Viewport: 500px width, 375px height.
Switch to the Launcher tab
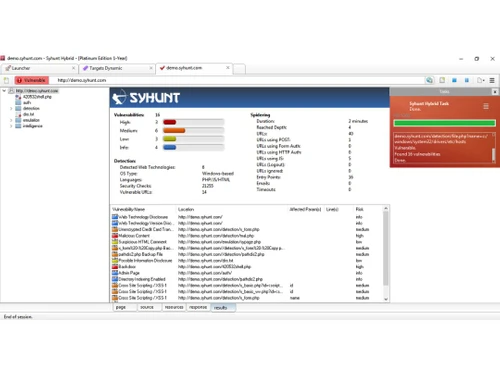point(40,68)
